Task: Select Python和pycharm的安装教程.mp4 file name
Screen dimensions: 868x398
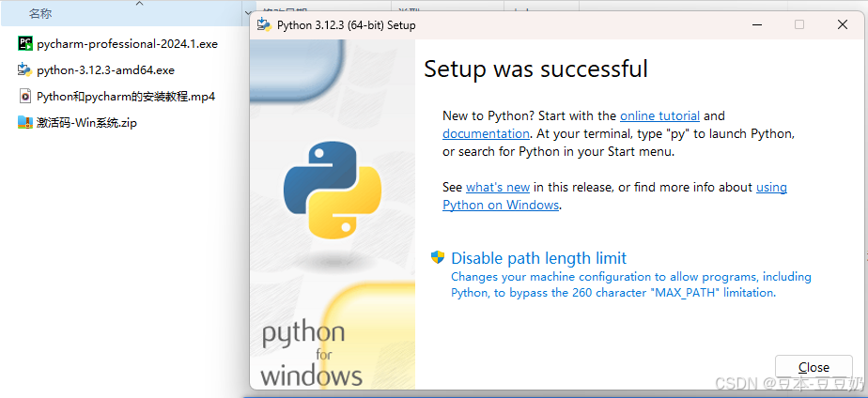Action: pyautogui.click(x=126, y=97)
